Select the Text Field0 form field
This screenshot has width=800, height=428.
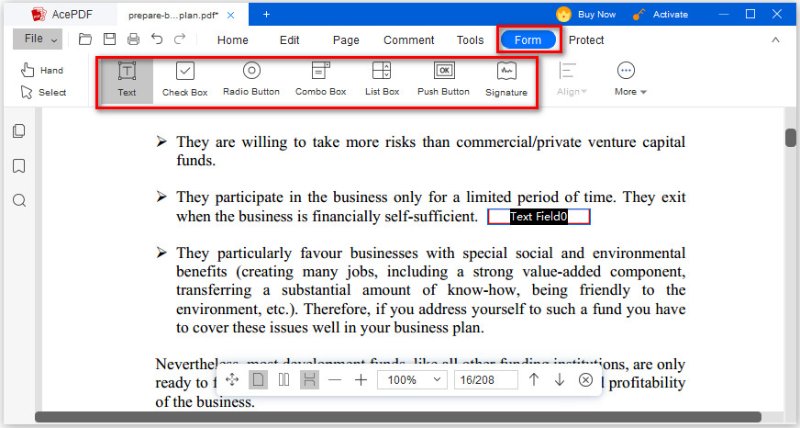click(x=539, y=216)
